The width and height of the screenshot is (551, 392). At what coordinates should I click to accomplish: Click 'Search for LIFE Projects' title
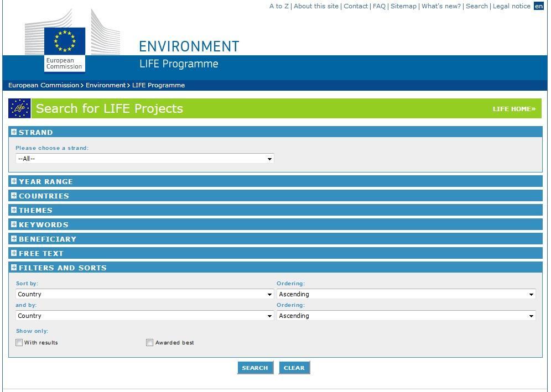tap(110, 108)
